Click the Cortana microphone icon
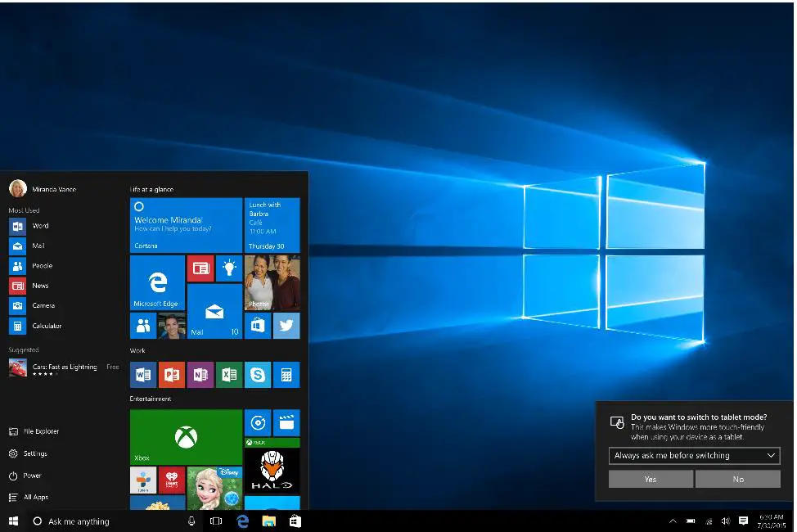 (191, 521)
